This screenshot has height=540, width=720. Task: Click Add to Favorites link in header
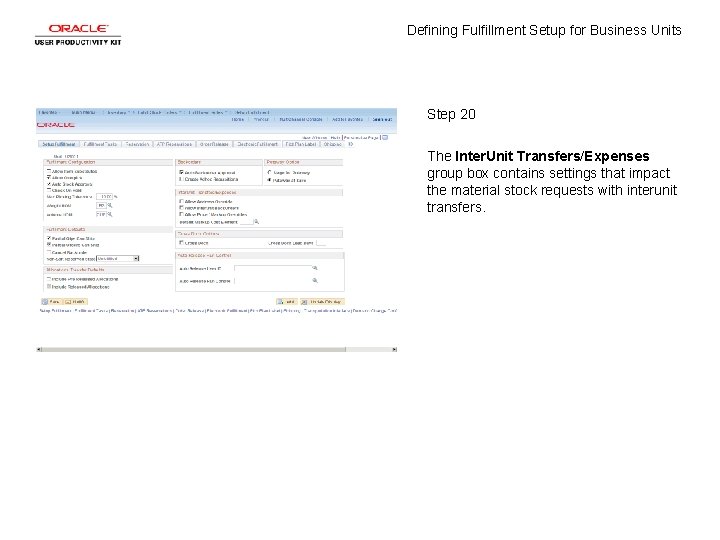click(347, 119)
